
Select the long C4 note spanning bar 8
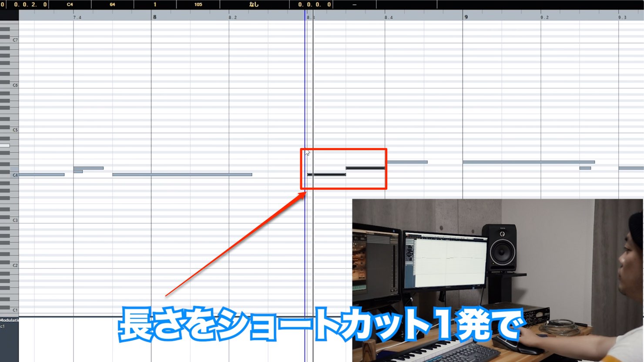coord(182,174)
